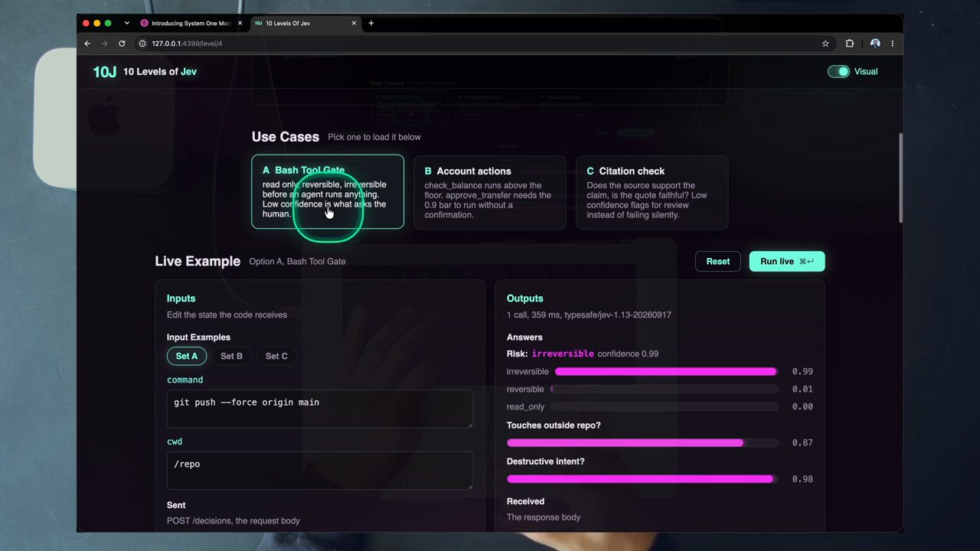The width and height of the screenshot is (980, 551).
Task: Open the browser extensions puzzle icon
Action: [849, 44]
